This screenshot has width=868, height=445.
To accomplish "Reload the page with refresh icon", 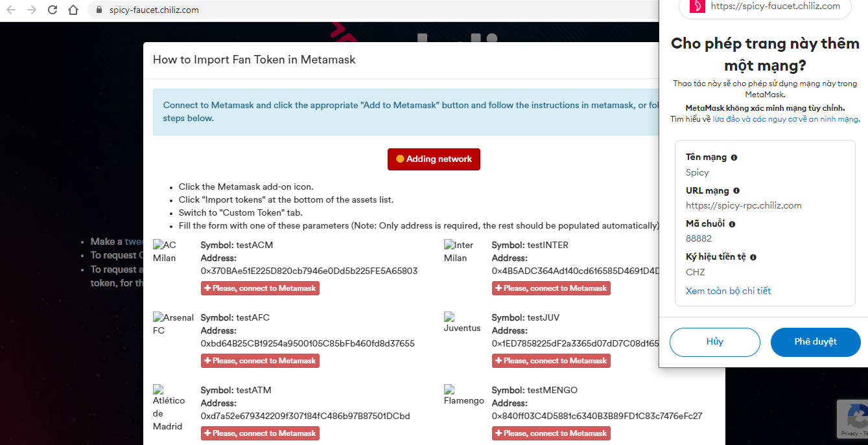I will point(53,10).
